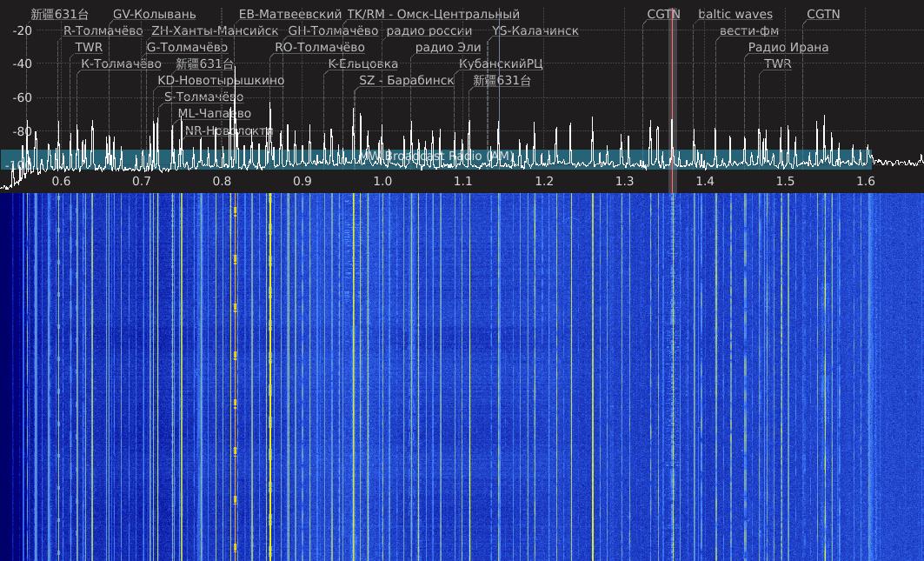This screenshot has height=561, width=924.
Task: Click the Радио Ирана bookmark label
Action: click(788, 47)
